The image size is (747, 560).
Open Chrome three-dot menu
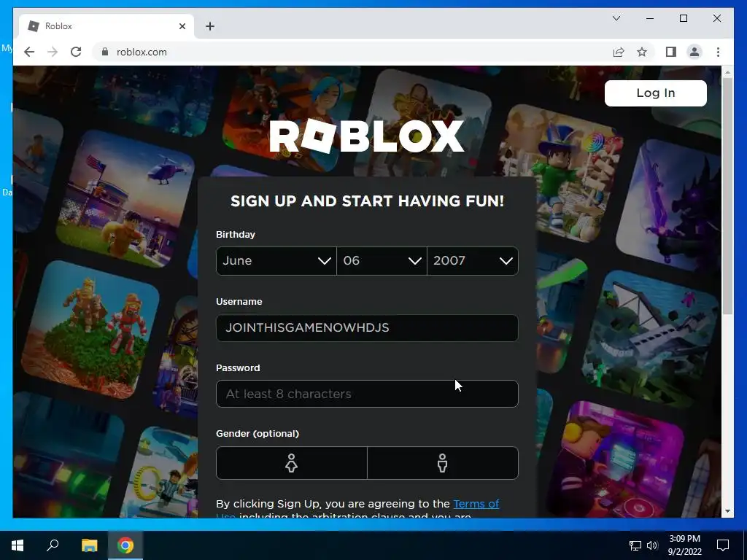click(x=718, y=52)
